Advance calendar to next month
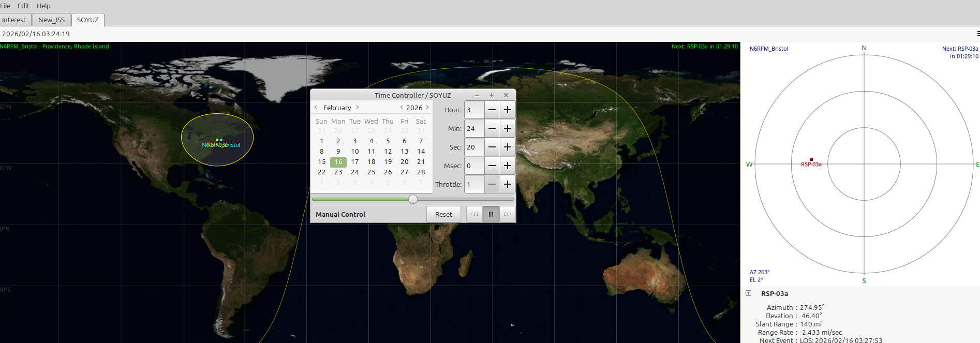Viewport: 980px width, 343px height. coord(358,108)
